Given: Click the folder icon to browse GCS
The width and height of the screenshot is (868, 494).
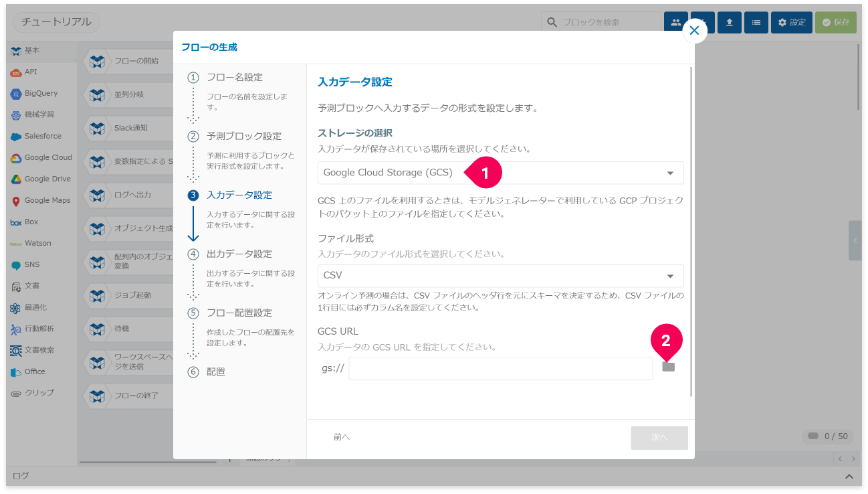Looking at the screenshot, I should 669,367.
